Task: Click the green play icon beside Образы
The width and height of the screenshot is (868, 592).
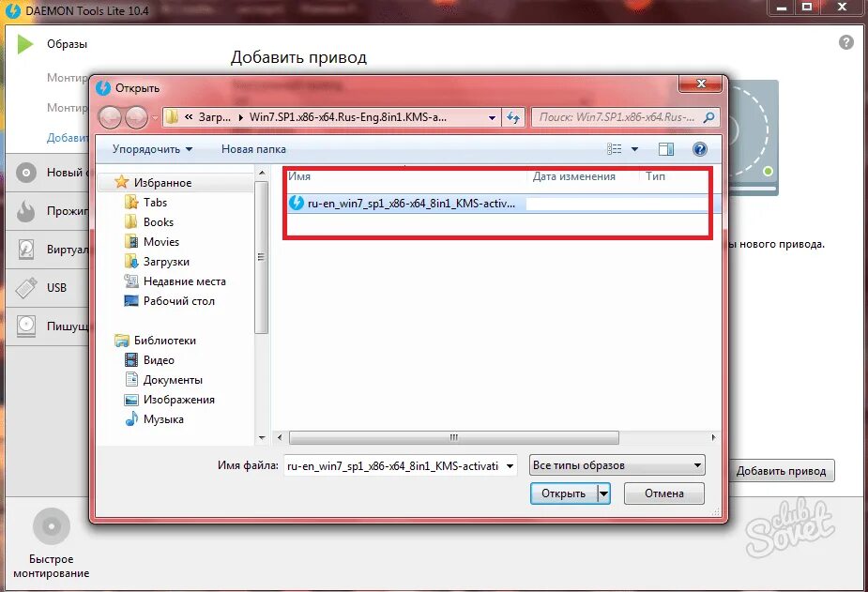Action: (25, 44)
